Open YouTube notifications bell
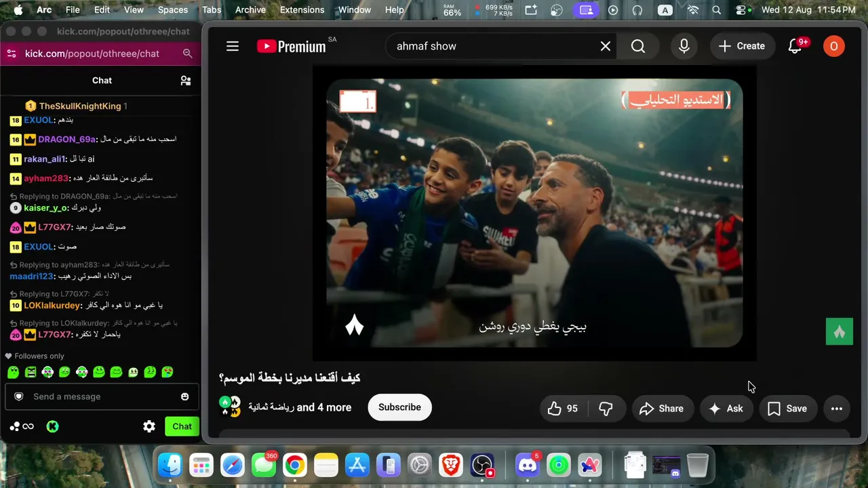This screenshot has height=488, width=868. tap(795, 46)
